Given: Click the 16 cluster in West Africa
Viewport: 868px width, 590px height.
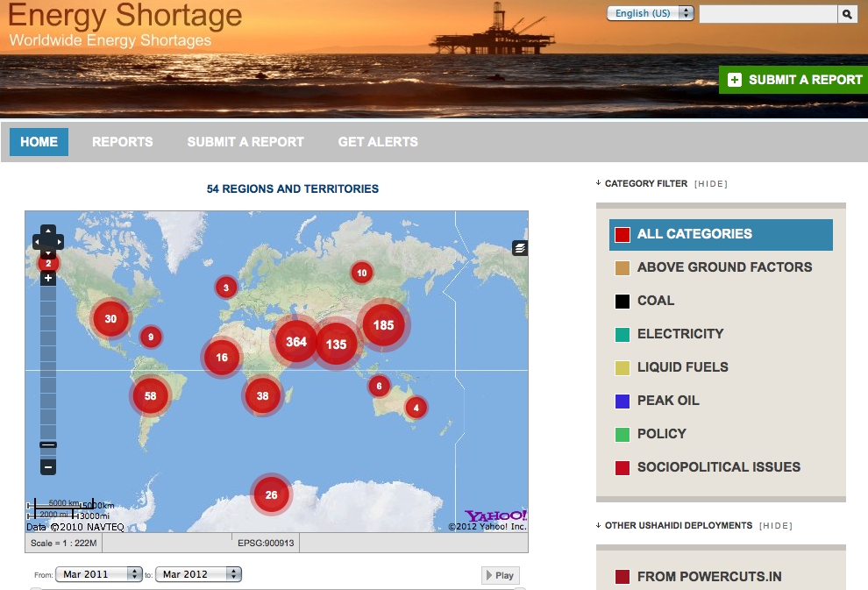Looking at the screenshot, I should tap(222, 358).
